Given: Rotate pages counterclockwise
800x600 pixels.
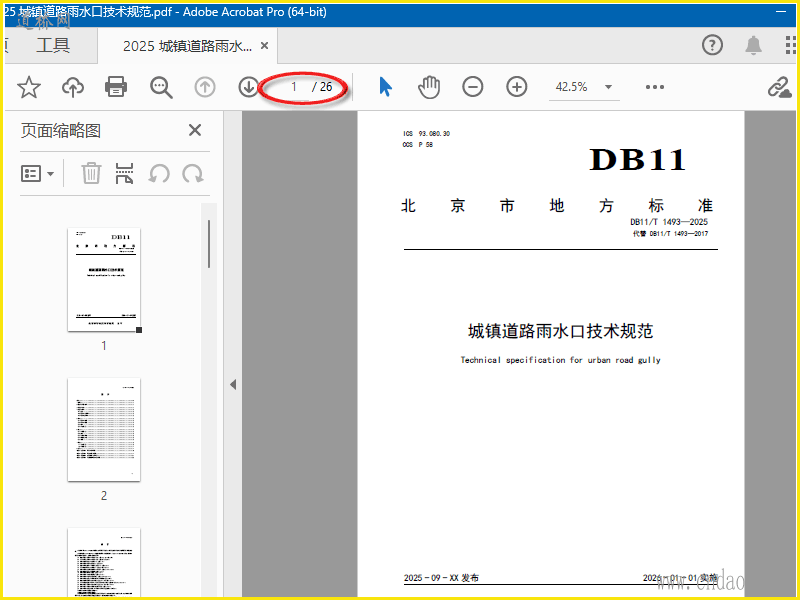Looking at the screenshot, I should (x=159, y=173).
